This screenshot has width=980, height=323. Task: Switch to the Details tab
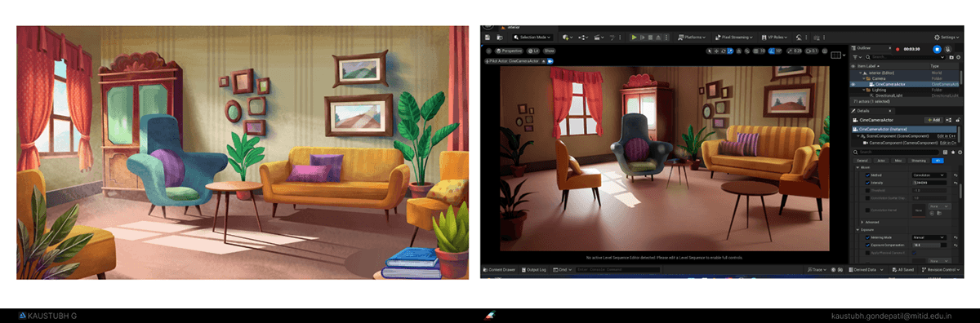coord(862,111)
